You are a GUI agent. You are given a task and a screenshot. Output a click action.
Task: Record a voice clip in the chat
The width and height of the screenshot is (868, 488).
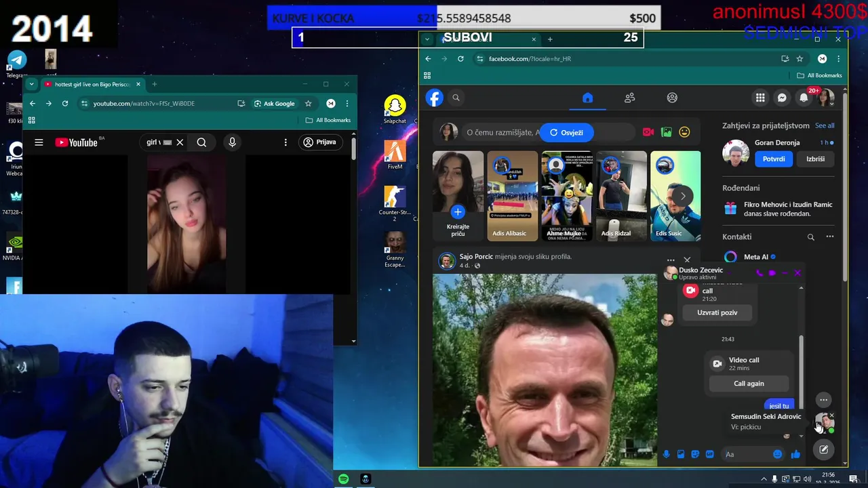point(666,454)
